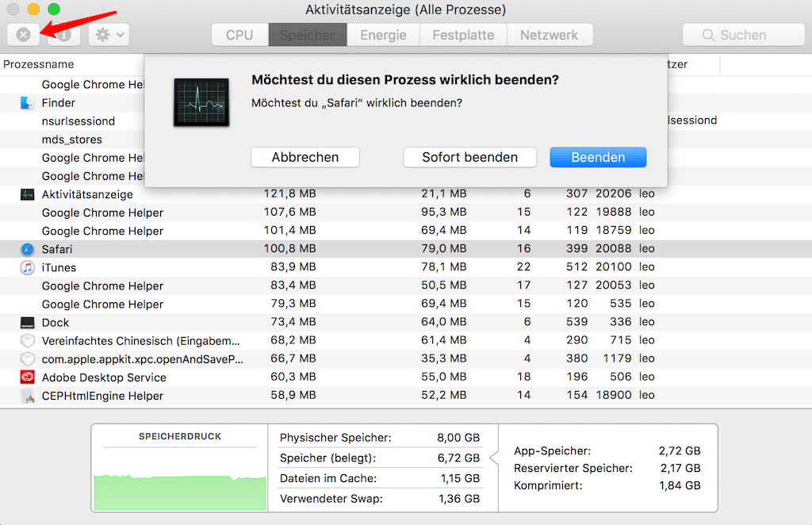Click the Finder icon in process list
The width and height of the screenshot is (812, 525).
tap(28, 102)
